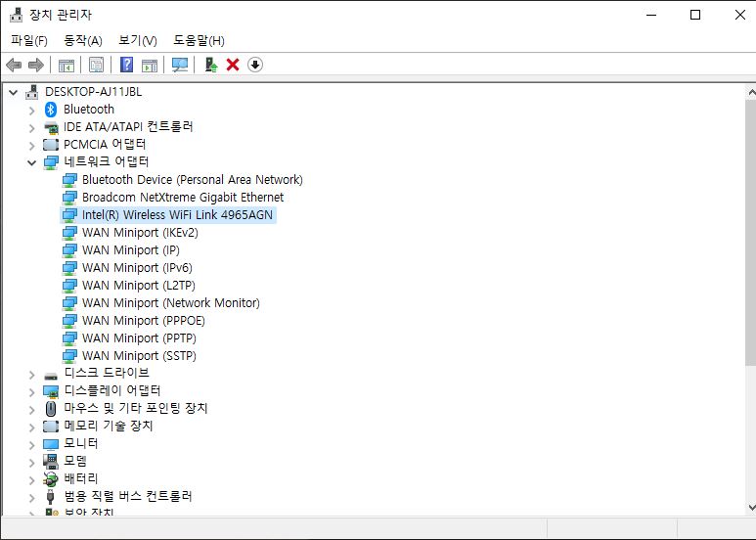This screenshot has height=540, width=756.
Task: Open the 보기(V) menu
Action: 138,40
